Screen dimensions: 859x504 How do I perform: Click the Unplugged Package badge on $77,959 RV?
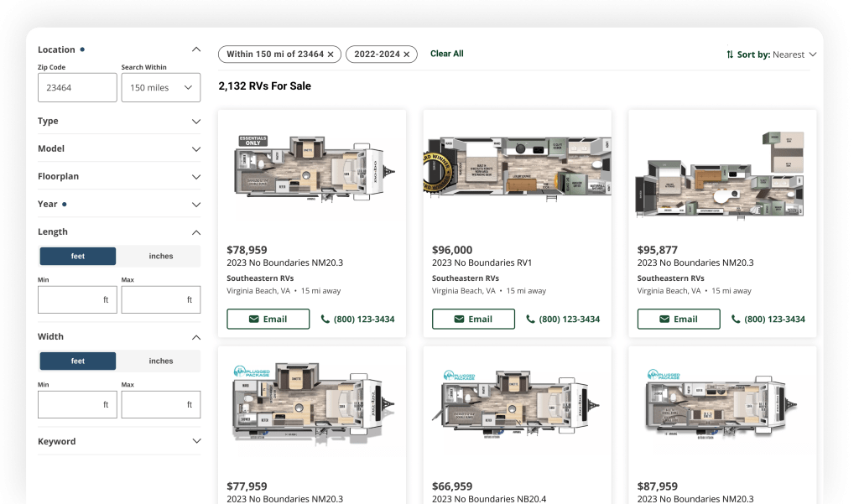tap(252, 372)
